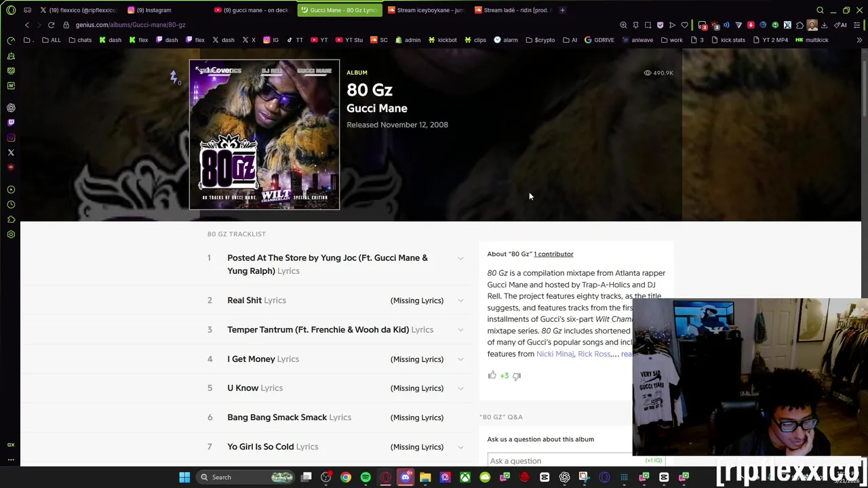Screen dimensions: 868x488
Task: Open Spotify from the taskbar
Action: [366, 477]
